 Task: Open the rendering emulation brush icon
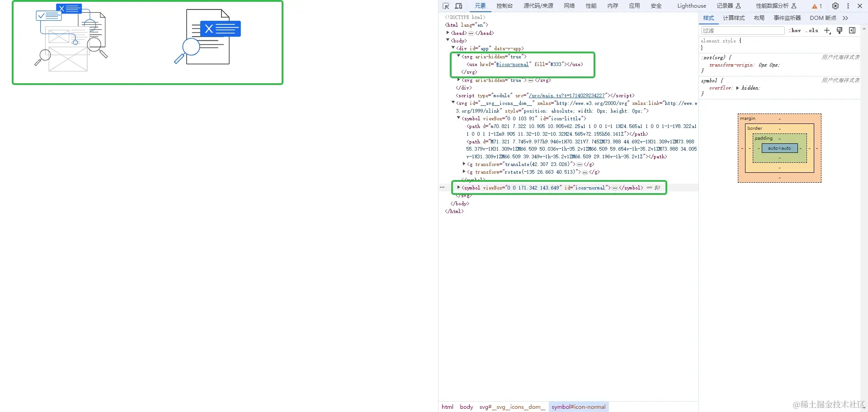pyautogui.click(x=840, y=30)
